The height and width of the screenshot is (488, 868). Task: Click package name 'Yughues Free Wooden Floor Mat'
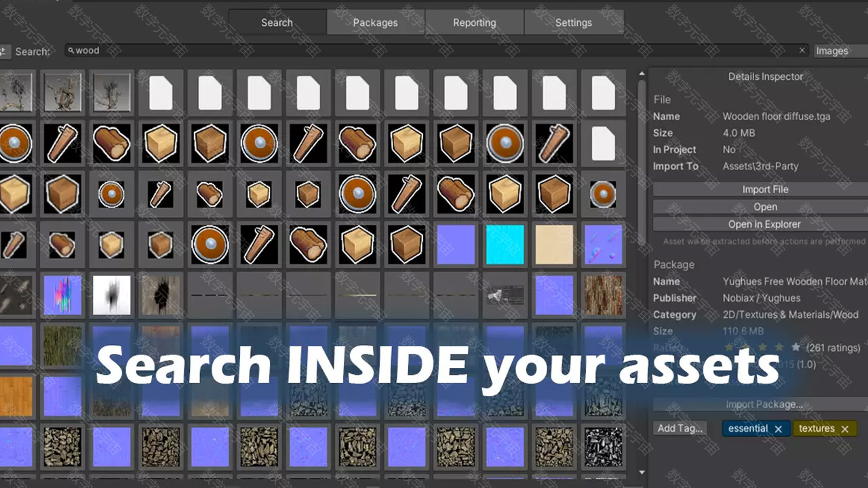coord(795,281)
